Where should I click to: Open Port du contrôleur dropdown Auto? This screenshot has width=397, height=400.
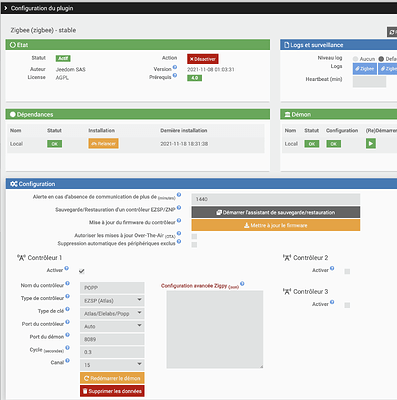click(x=112, y=326)
